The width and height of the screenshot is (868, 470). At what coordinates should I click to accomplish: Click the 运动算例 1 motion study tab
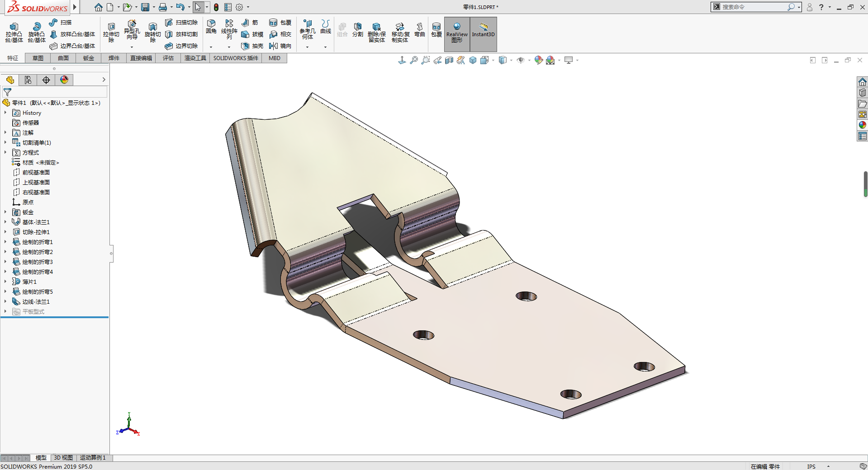93,458
